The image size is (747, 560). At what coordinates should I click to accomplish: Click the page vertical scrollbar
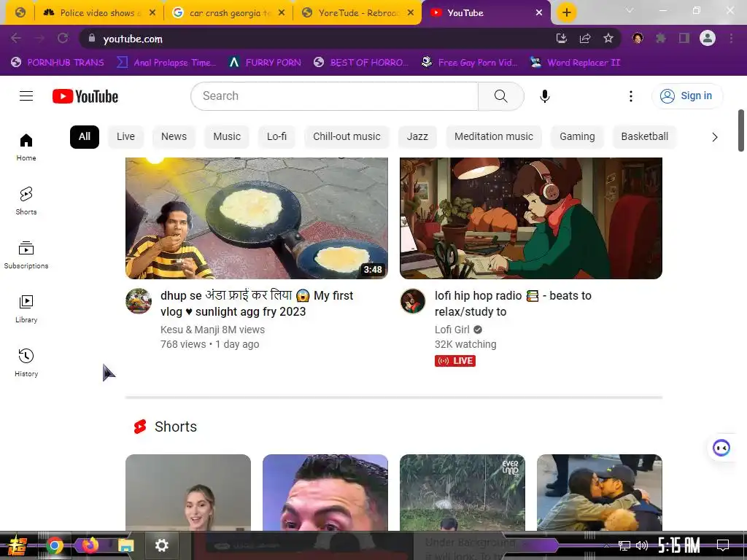[x=741, y=131]
